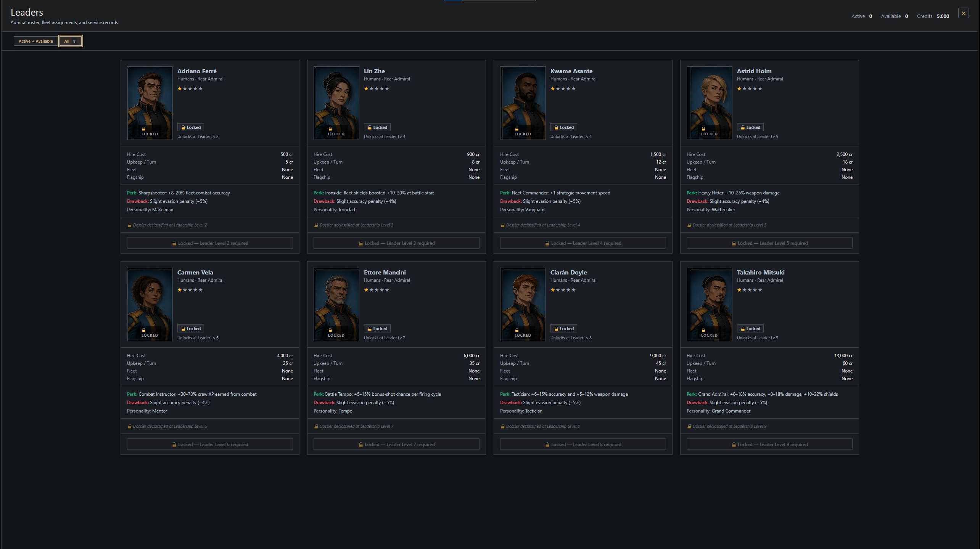Click Carmen Vela's locked portrait
This screenshot has height=549, width=980.
click(150, 304)
